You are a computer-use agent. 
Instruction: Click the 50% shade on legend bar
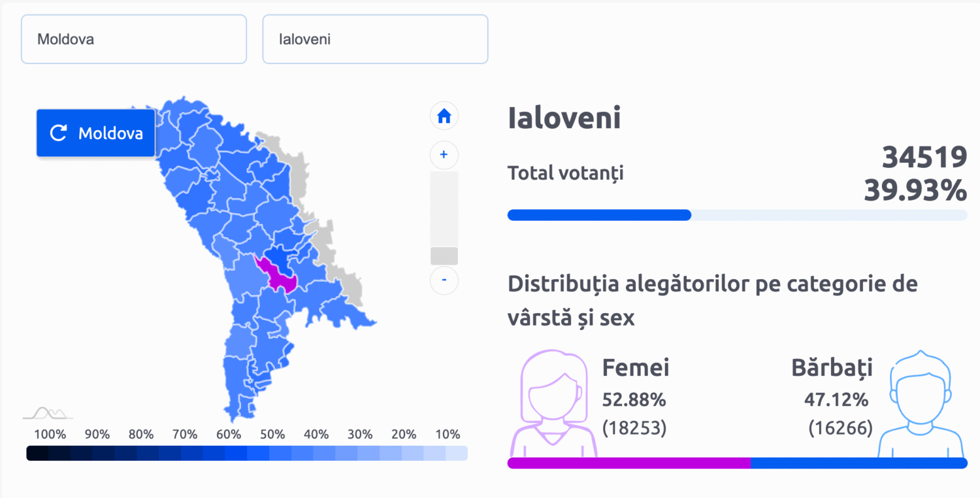click(x=269, y=453)
